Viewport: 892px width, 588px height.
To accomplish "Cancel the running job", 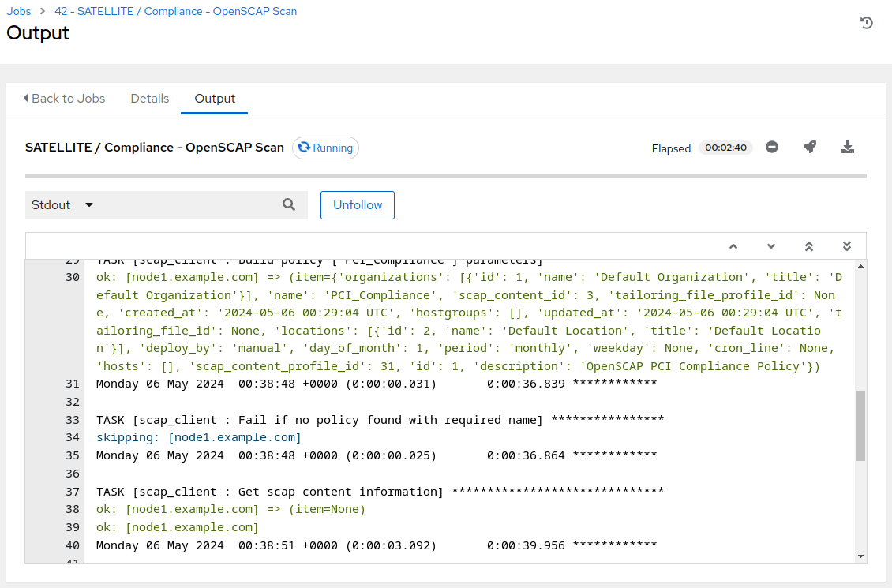I will pos(772,148).
